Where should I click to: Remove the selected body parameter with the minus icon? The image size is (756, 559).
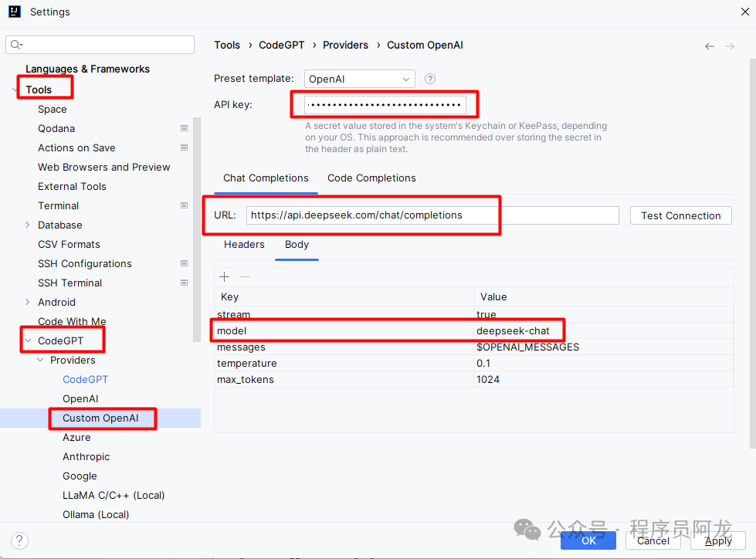click(x=245, y=276)
